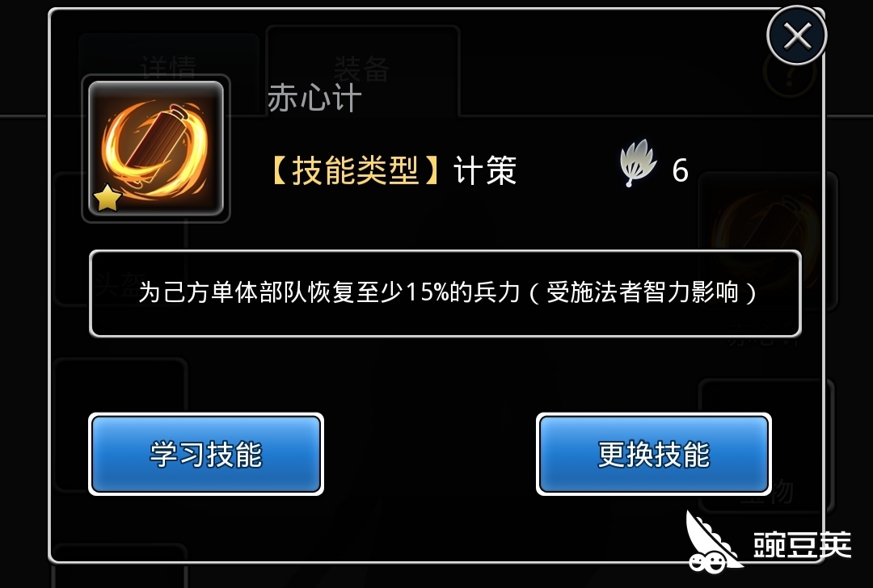This screenshot has width=873, height=588.
Task: Tap the 赤心计 skill name title
Action: (x=314, y=98)
